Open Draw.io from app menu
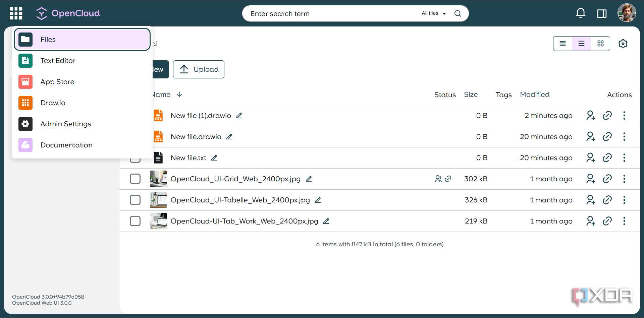 82,103
